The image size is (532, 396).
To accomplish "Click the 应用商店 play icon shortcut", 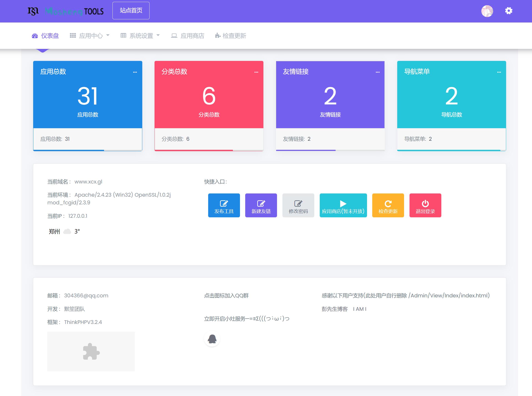I will click(343, 203).
